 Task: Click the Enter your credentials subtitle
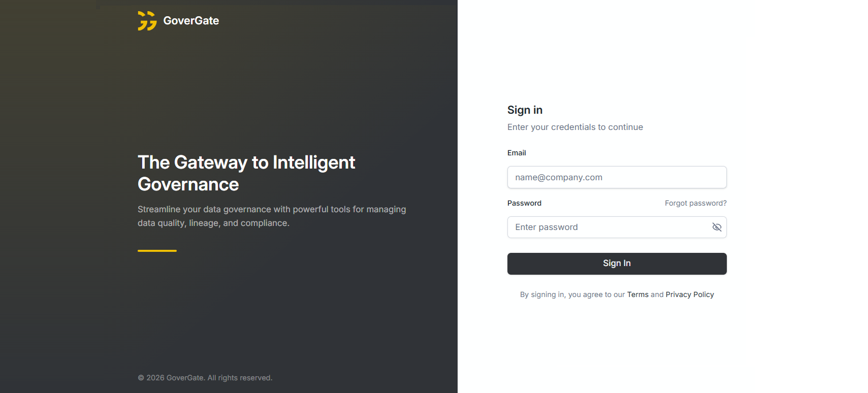tap(575, 127)
